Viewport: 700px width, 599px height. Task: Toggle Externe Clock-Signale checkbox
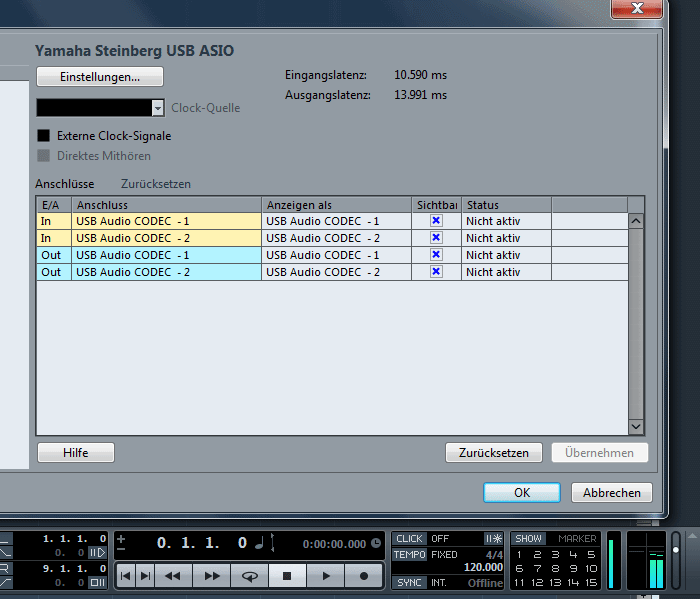click(43, 136)
